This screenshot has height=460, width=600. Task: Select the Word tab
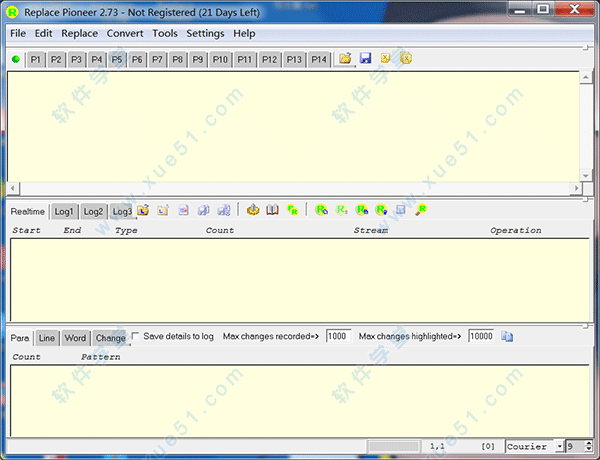point(75,338)
